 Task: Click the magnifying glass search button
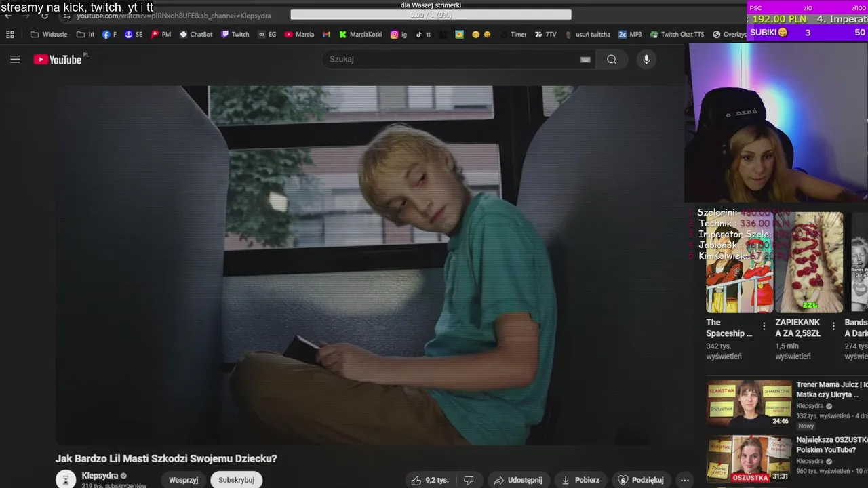click(612, 60)
